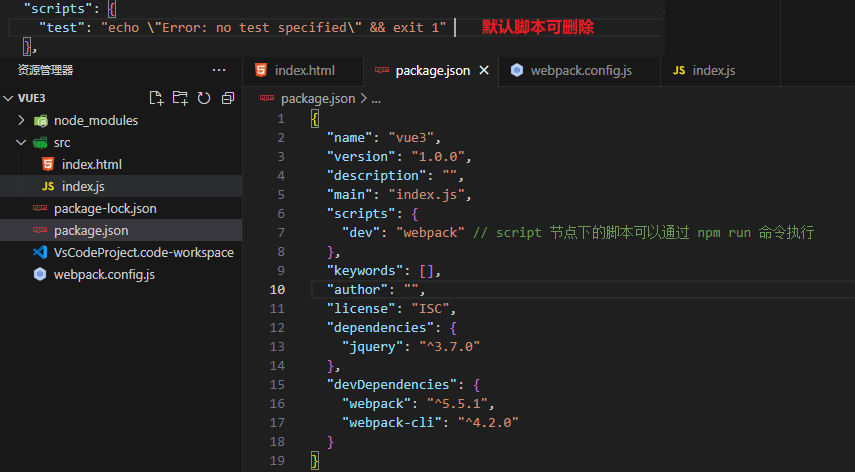Click the green comment text on line 7
855x472 pixels.
[643, 233]
